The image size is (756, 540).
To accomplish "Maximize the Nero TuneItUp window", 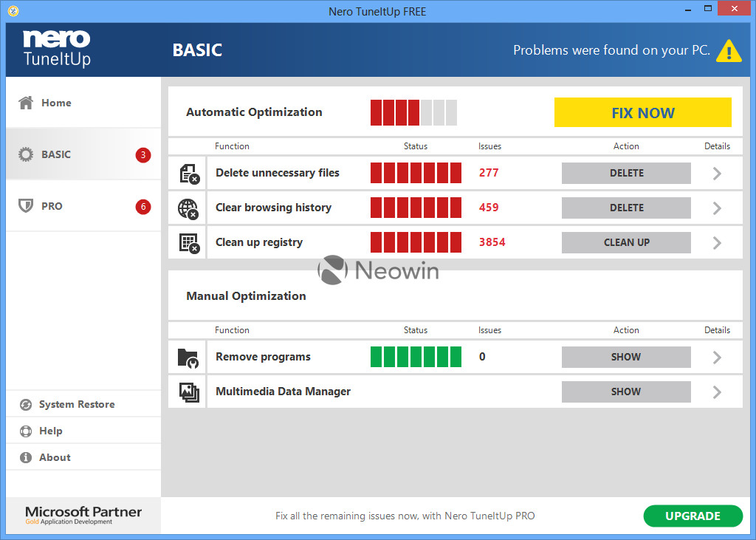I will (x=708, y=8).
